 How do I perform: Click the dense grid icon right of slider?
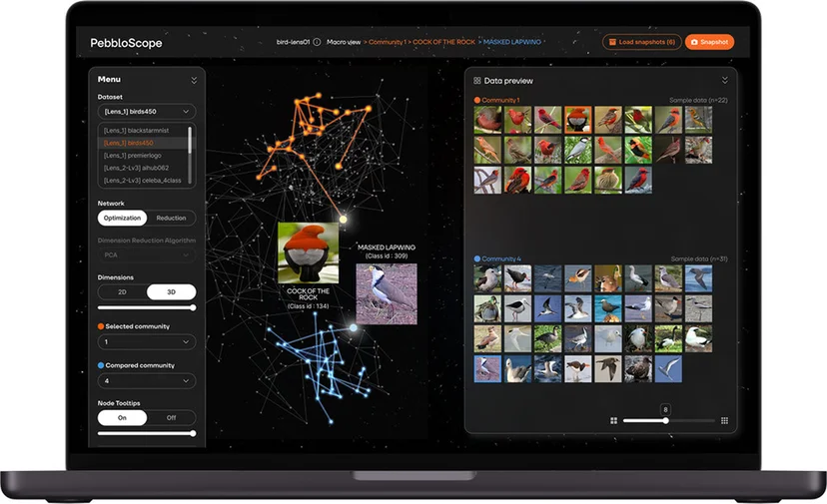click(x=725, y=421)
